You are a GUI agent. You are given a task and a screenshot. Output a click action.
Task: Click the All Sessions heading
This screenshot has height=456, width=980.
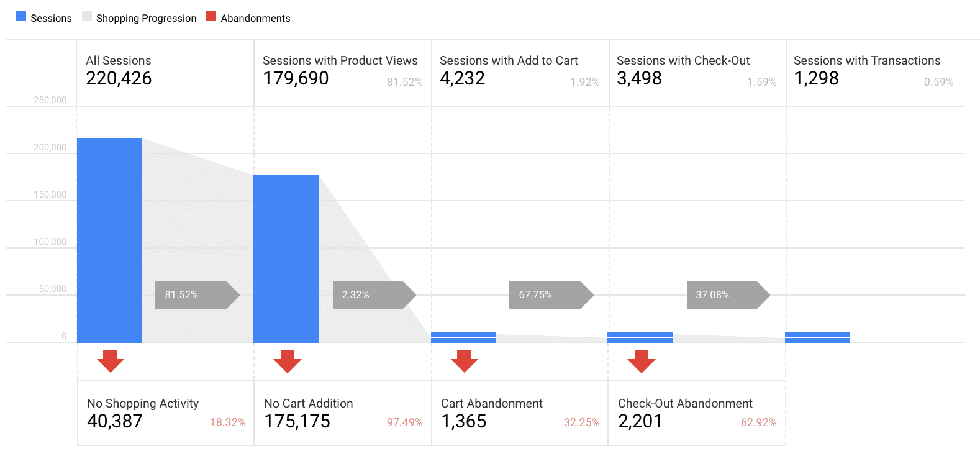click(x=119, y=60)
